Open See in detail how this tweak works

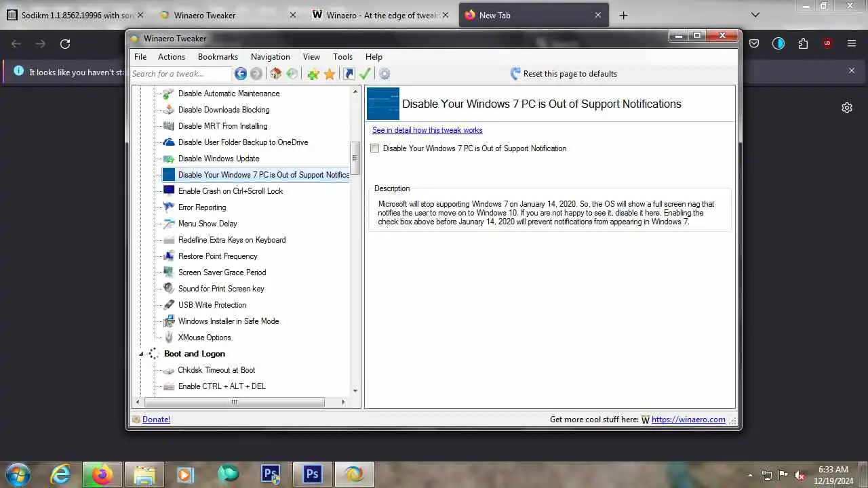pos(427,130)
